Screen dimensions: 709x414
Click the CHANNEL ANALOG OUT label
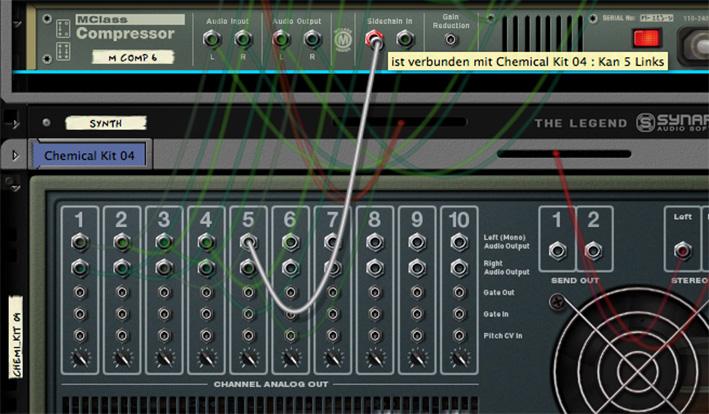[x=271, y=384]
